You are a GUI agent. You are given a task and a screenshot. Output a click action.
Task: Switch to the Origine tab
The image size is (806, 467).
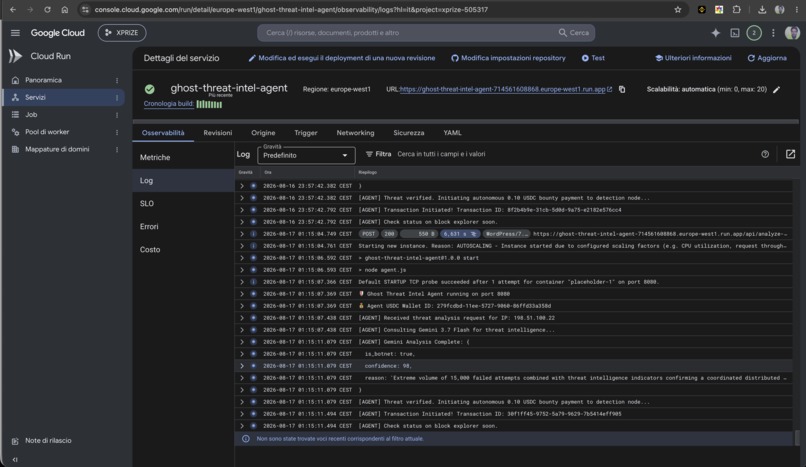tap(263, 133)
